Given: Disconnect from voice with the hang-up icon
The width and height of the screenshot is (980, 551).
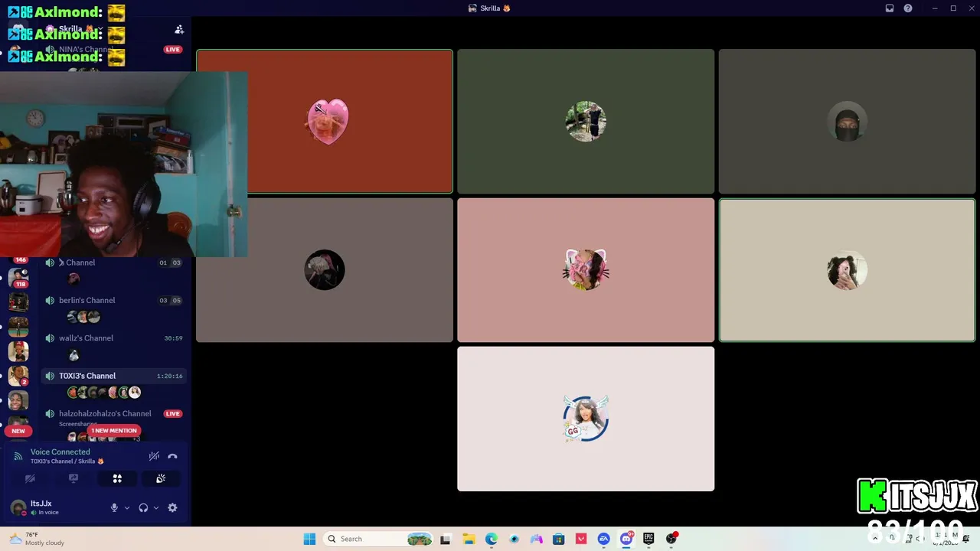Looking at the screenshot, I should [x=172, y=456].
